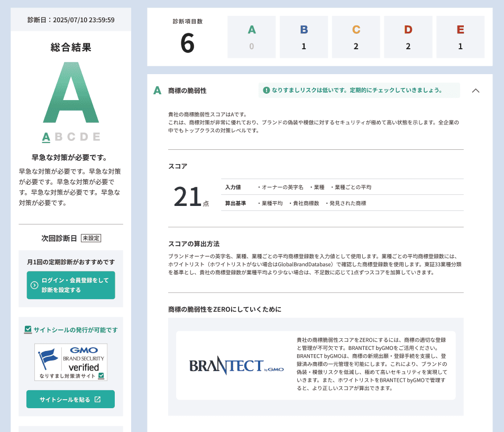
Task: Click the 商標の脆弱性 section title
Action: pos(187,91)
